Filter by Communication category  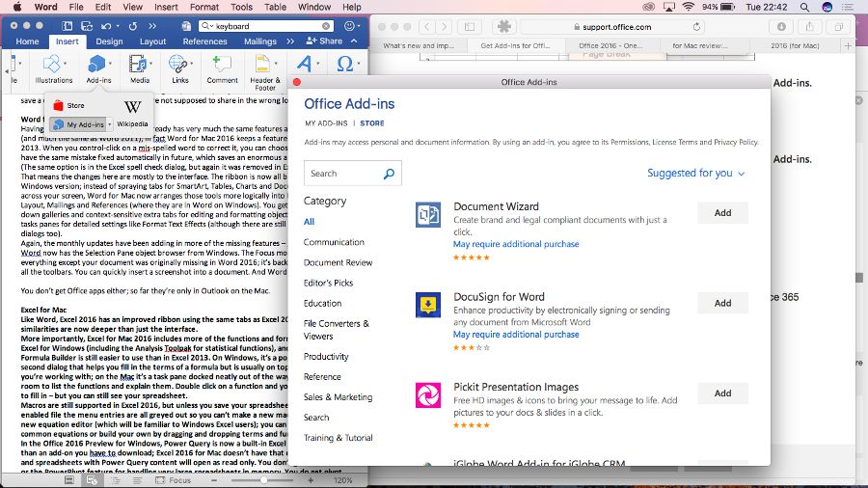coord(334,242)
